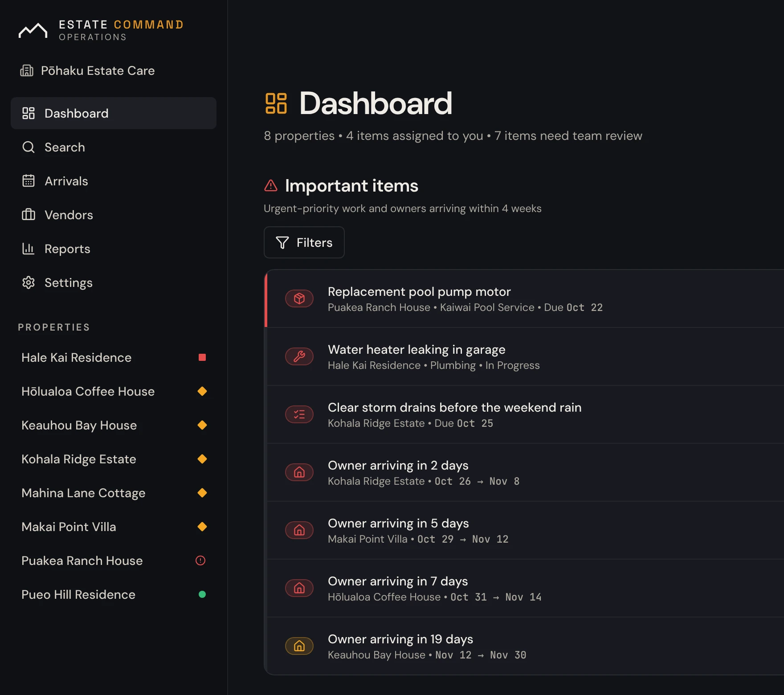
Task: Click the package icon on pool pump row
Action: 299,298
